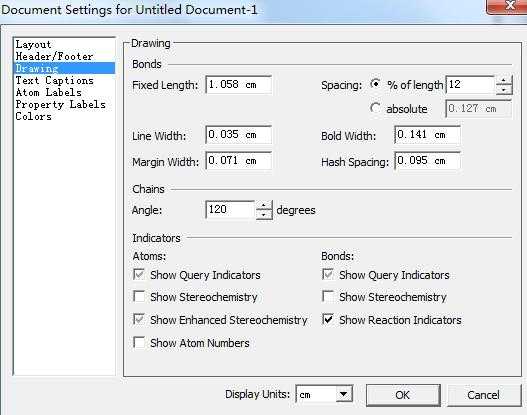Toggle Atoms Show Query Indicators checkbox

pos(139,275)
